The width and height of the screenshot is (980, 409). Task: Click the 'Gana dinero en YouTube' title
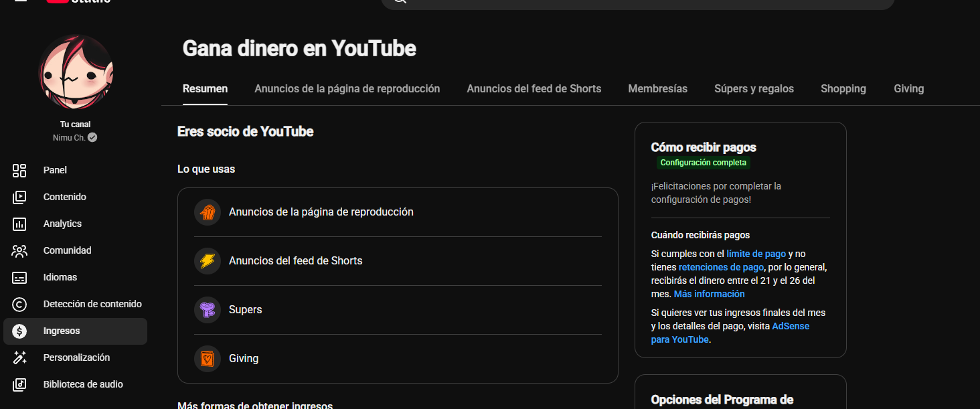point(299,48)
